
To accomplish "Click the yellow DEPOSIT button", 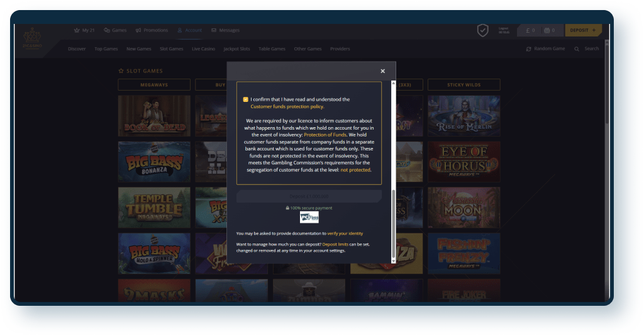I will (x=583, y=30).
